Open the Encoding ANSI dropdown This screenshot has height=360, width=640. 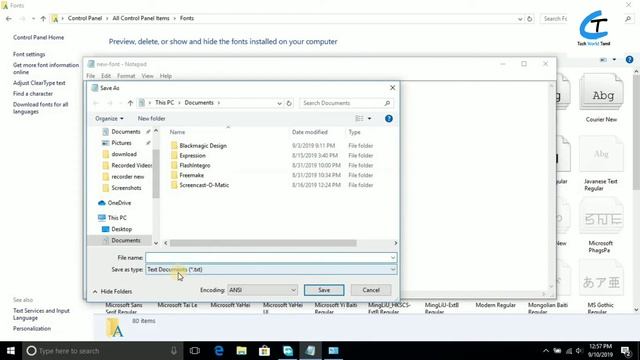(x=262, y=290)
